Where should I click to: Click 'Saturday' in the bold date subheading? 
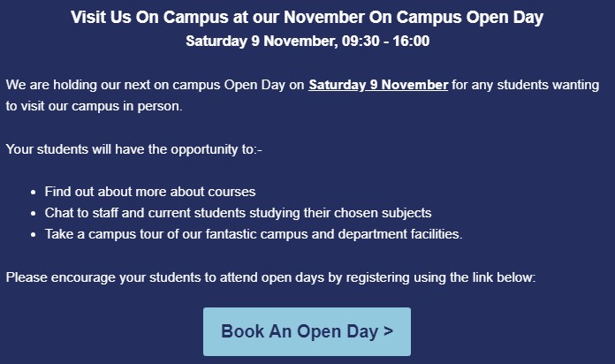point(216,41)
